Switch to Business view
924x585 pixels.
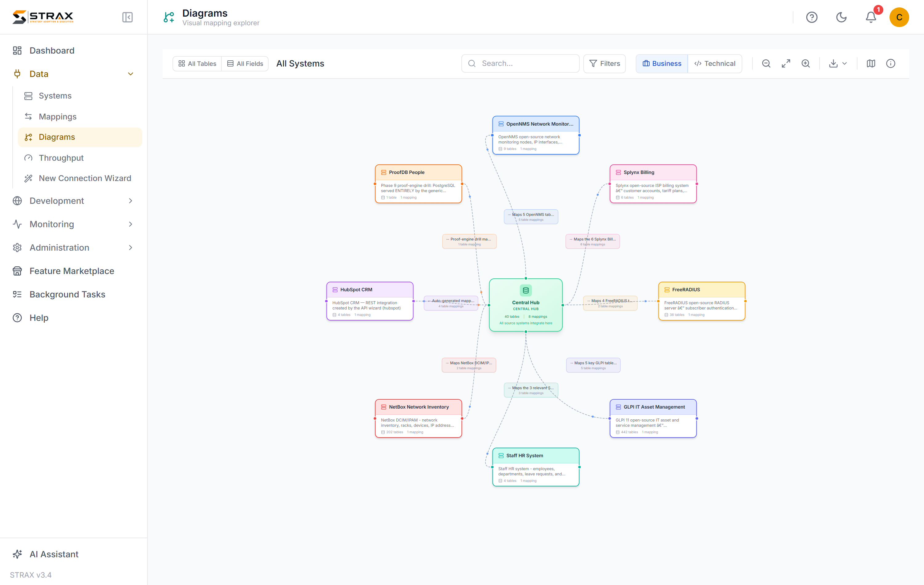pos(662,64)
